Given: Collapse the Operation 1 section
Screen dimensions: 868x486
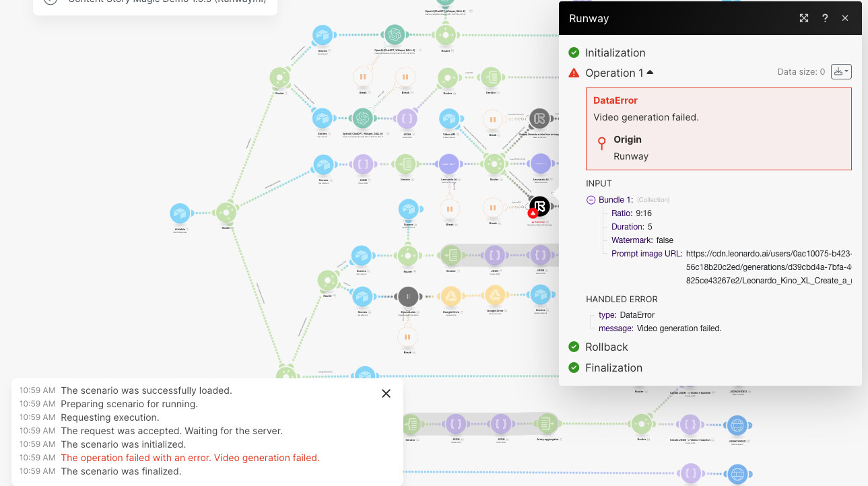Looking at the screenshot, I should tap(650, 73).
